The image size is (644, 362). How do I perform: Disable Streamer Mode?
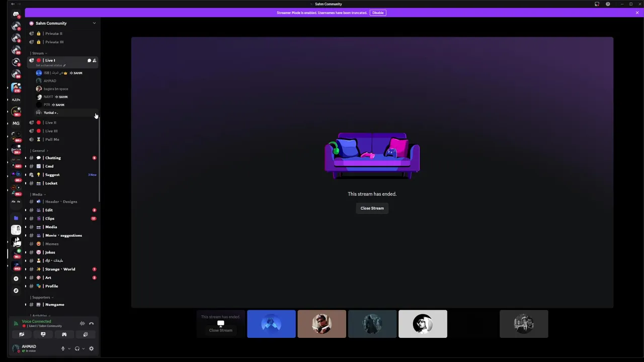[x=378, y=13]
